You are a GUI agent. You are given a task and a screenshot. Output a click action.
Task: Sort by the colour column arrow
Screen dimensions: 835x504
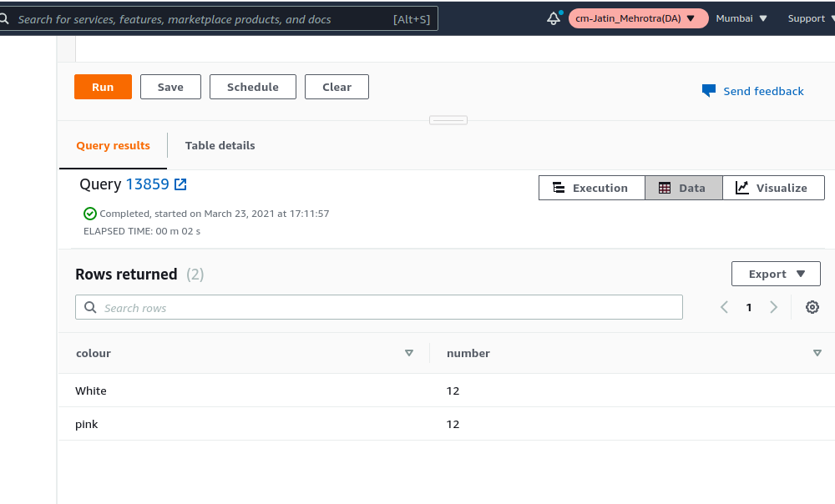(409, 353)
